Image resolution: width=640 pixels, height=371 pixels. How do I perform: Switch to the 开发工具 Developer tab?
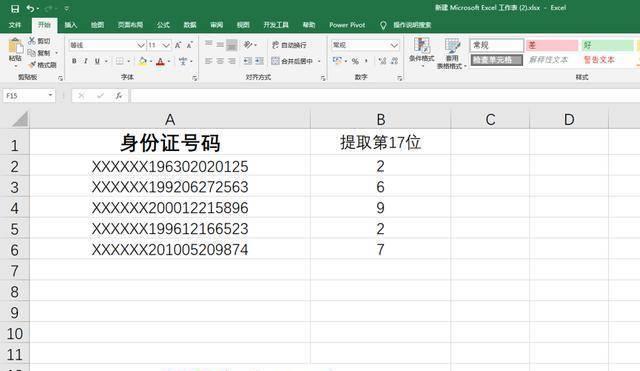pyautogui.click(x=276, y=25)
